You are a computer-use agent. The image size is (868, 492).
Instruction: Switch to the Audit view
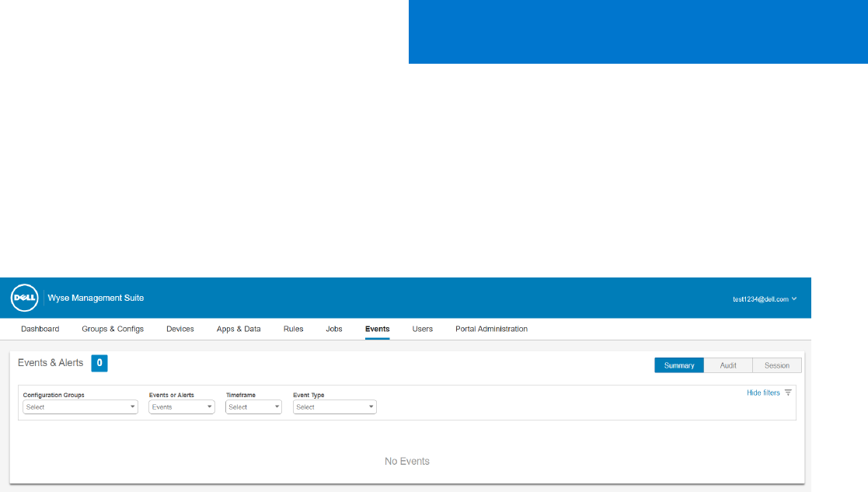[728, 365]
